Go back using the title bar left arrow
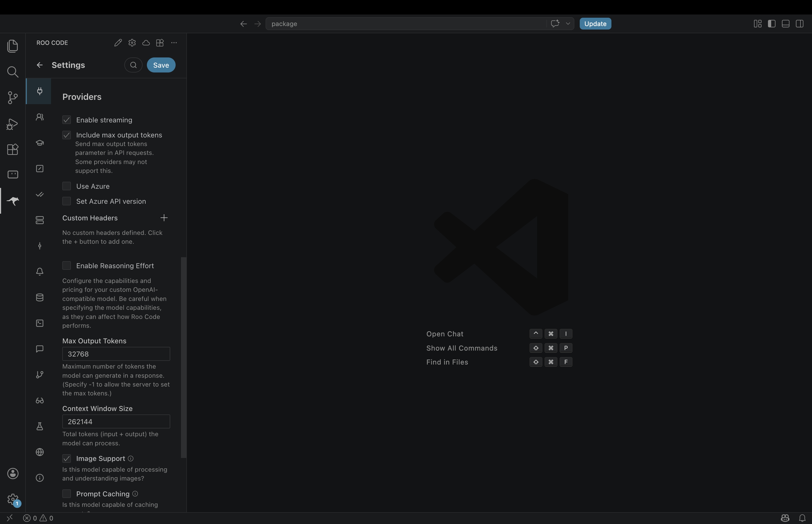 tap(243, 23)
